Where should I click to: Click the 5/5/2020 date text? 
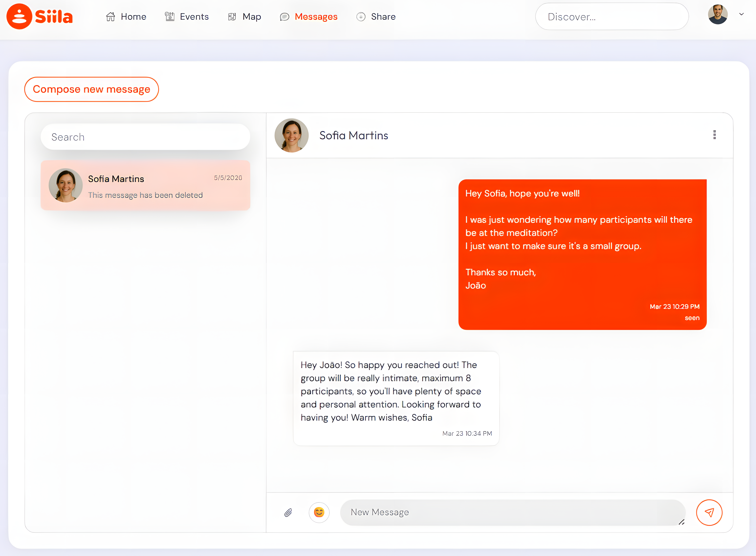228,178
